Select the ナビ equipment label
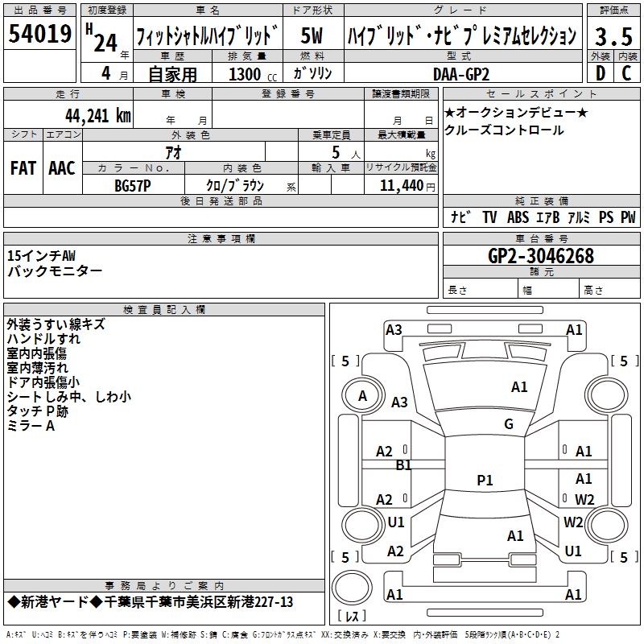Screen dimensions: 644x644 click(460, 217)
